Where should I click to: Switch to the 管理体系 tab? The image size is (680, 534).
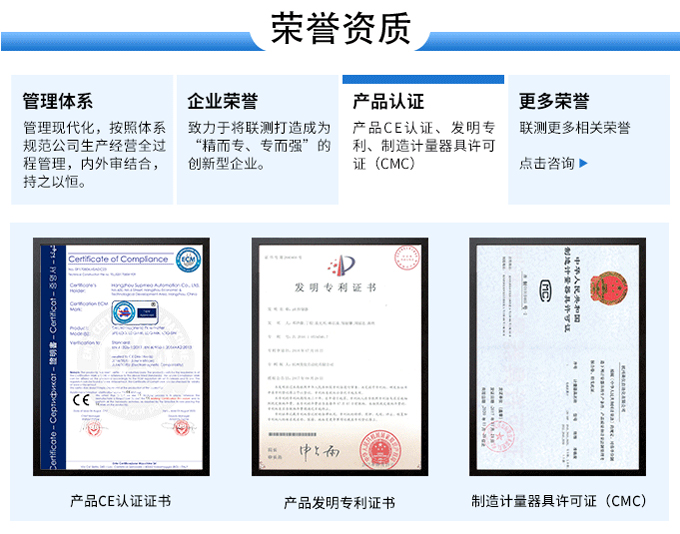click(58, 101)
